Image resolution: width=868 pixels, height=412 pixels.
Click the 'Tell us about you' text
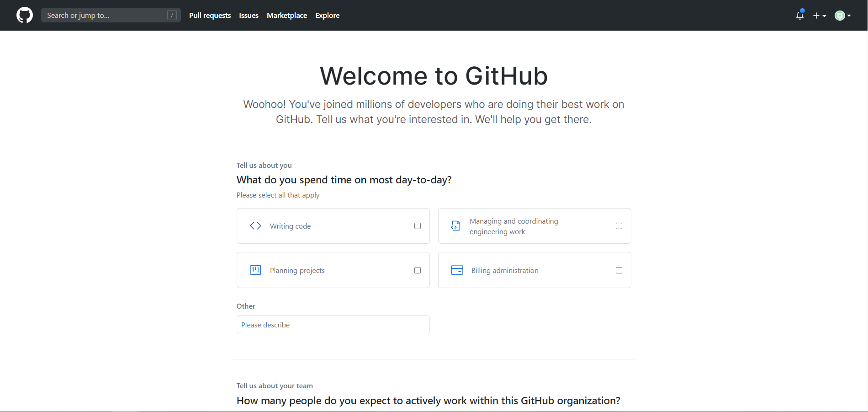(264, 165)
